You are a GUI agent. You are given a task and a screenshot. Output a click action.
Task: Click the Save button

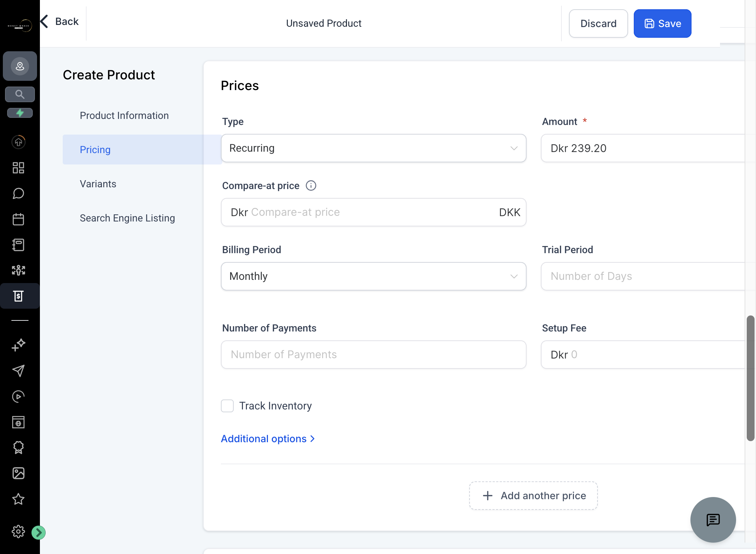(x=662, y=23)
